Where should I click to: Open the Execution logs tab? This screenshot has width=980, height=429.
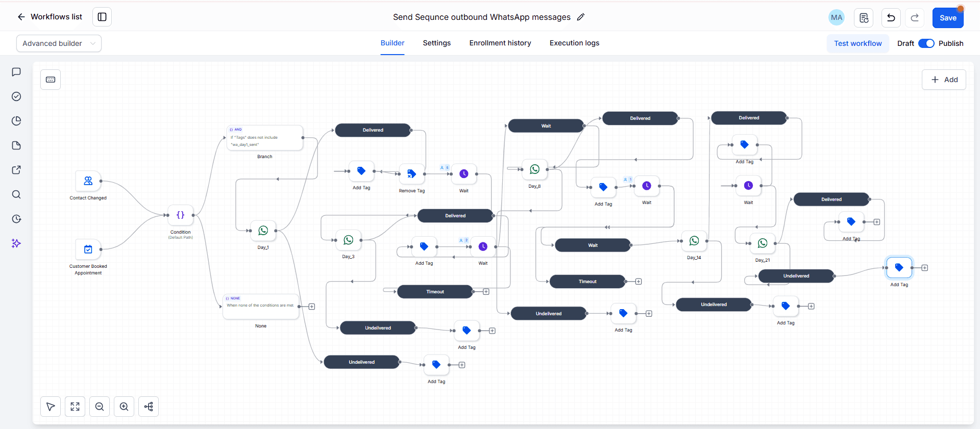pos(574,43)
